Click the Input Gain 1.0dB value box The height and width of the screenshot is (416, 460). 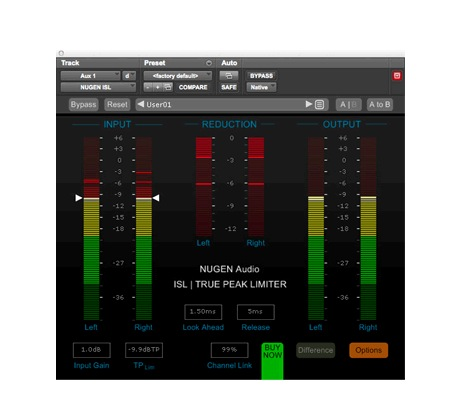coord(92,350)
